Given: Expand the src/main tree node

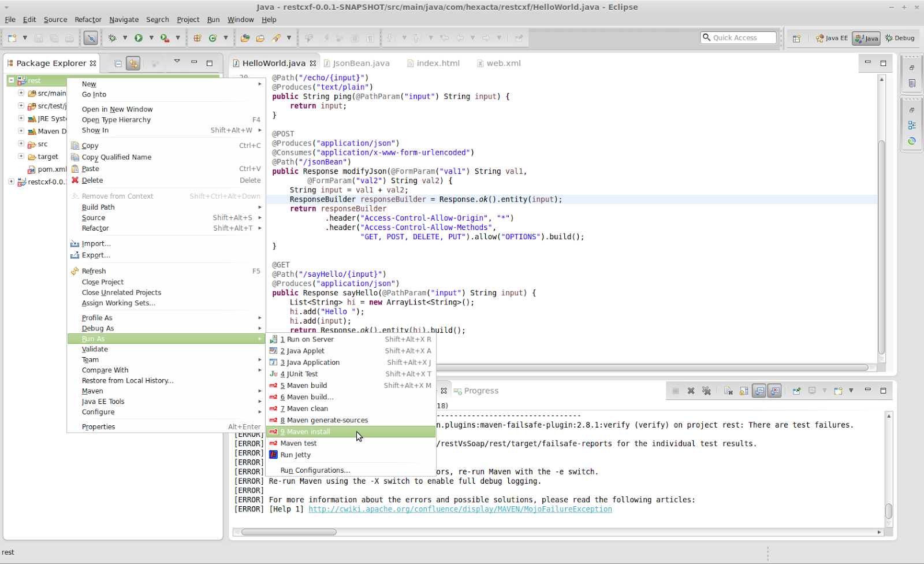Looking at the screenshot, I should click(x=21, y=93).
